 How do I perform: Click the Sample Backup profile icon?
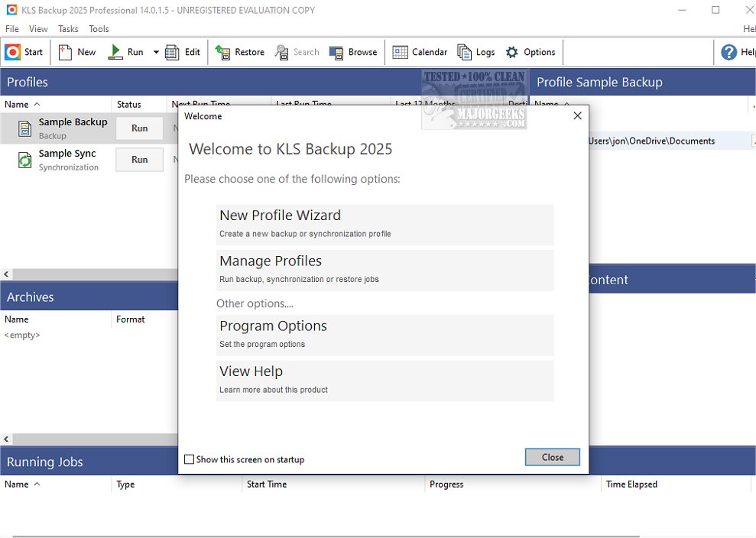pyautogui.click(x=25, y=128)
